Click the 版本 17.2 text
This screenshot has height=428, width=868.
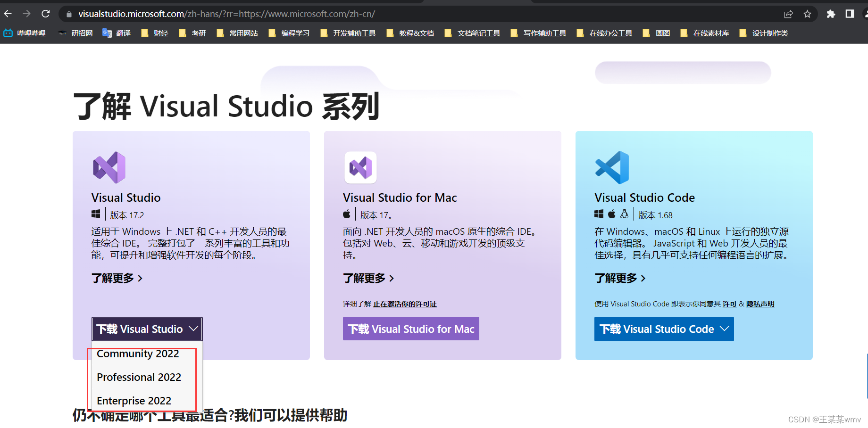click(x=127, y=215)
